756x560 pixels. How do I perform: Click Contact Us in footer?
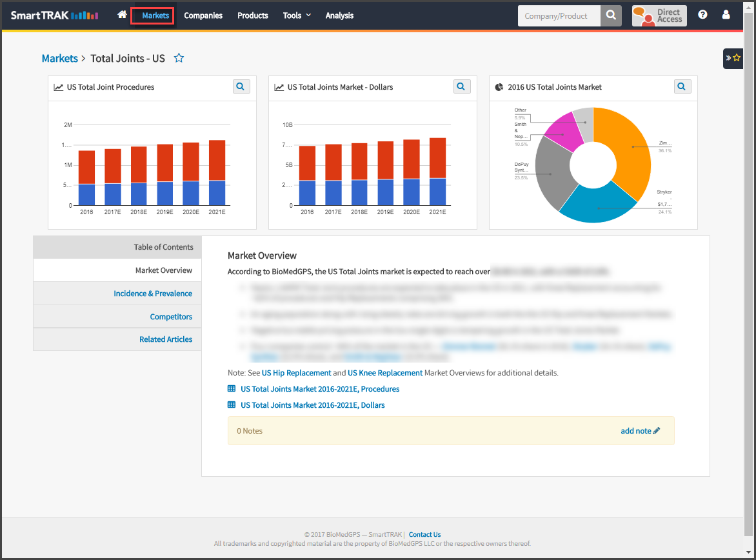pyautogui.click(x=425, y=534)
